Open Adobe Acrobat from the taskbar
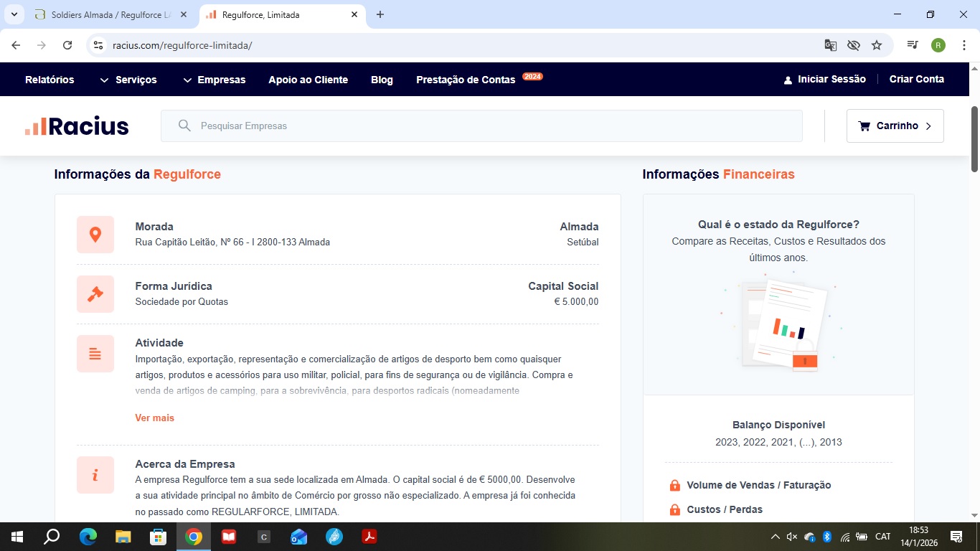 coord(369,537)
